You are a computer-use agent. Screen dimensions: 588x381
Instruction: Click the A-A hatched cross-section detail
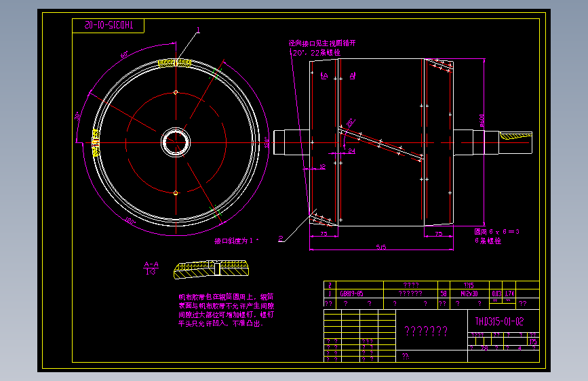[x=211, y=270]
